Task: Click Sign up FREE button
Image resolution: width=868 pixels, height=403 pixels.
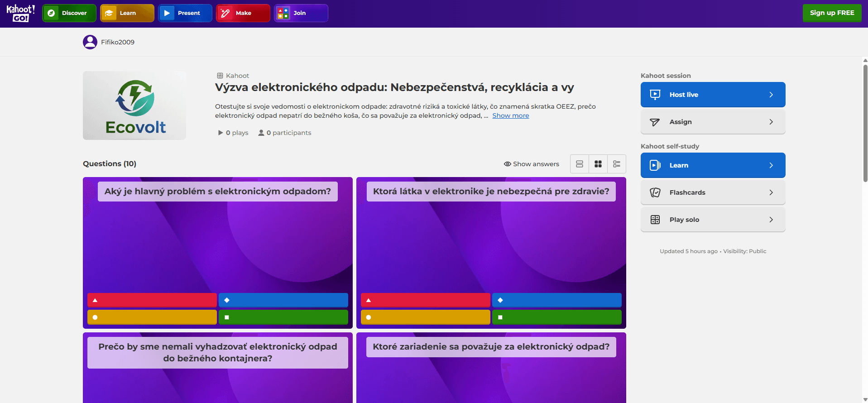Action: click(x=832, y=13)
